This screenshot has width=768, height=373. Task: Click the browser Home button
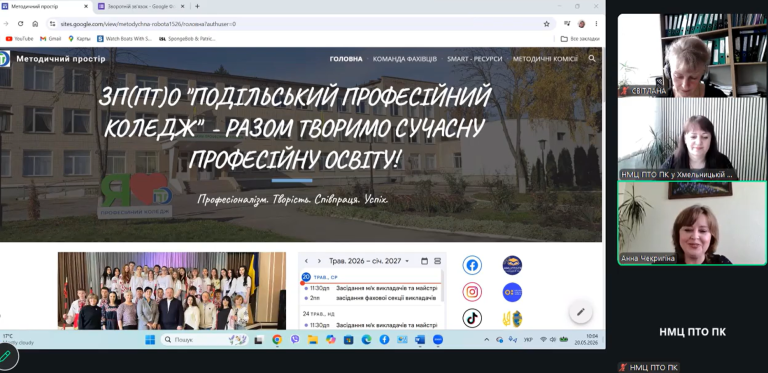[x=35, y=23]
